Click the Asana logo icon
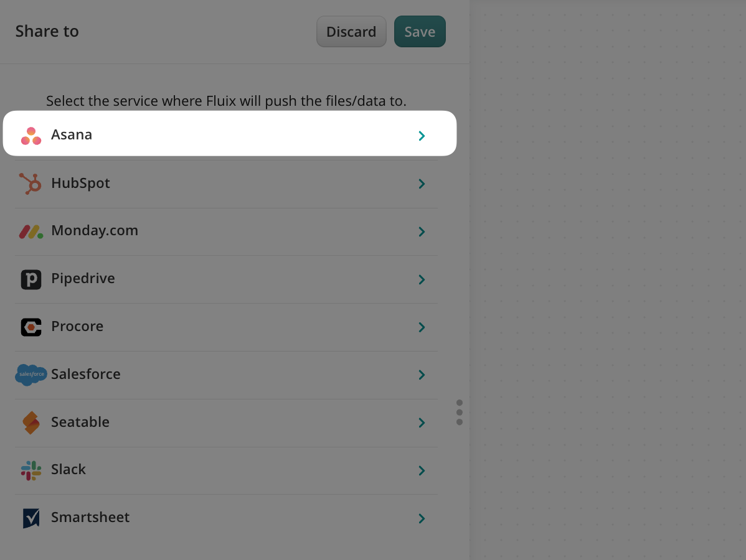Viewport: 746px width, 560px height. click(31, 136)
